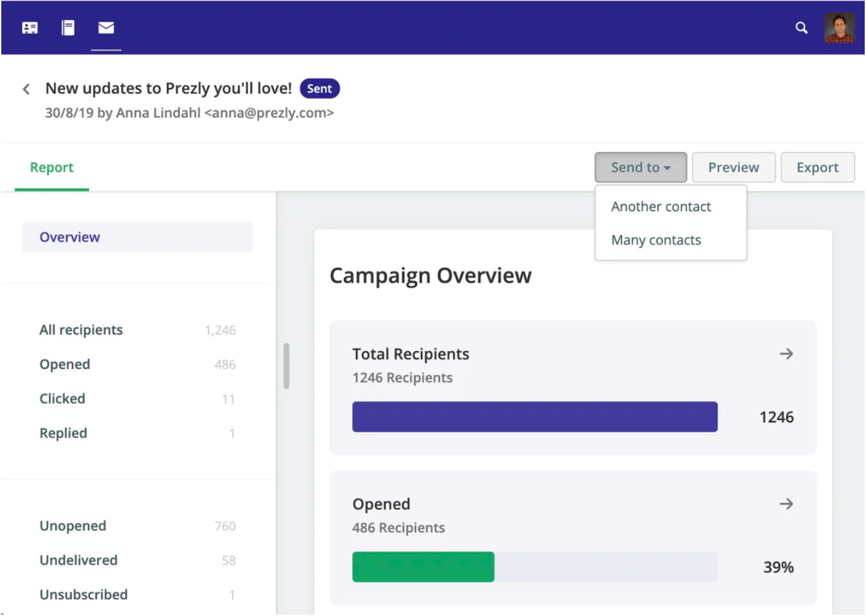Click the Sent status badge
The height and width of the screenshot is (616, 866).
(319, 89)
